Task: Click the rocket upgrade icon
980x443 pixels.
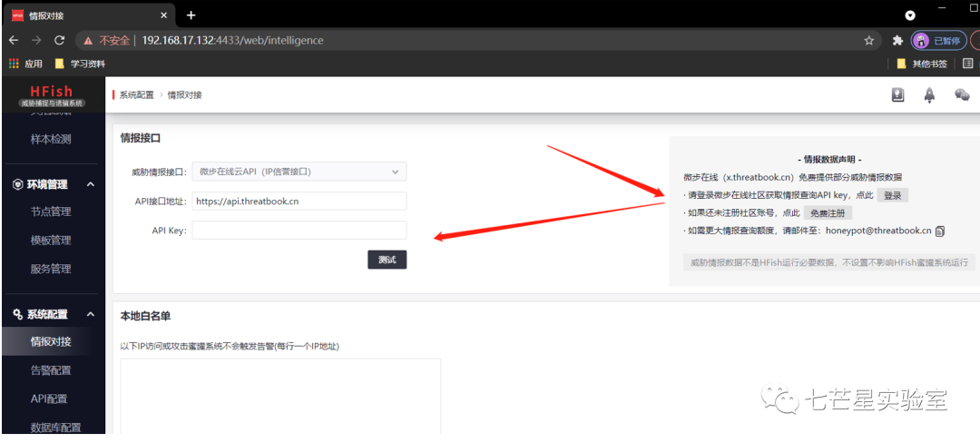Action: [x=930, y=95]
